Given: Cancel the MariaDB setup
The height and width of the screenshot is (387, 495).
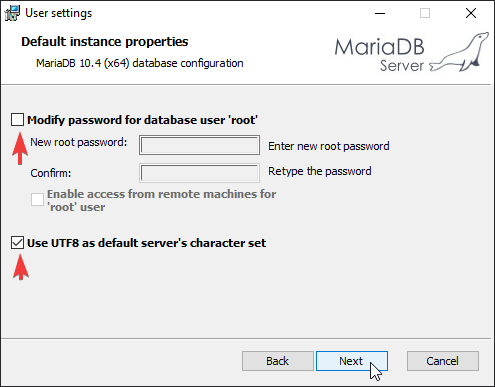Looking at the screenshot, I should [443, 361].
